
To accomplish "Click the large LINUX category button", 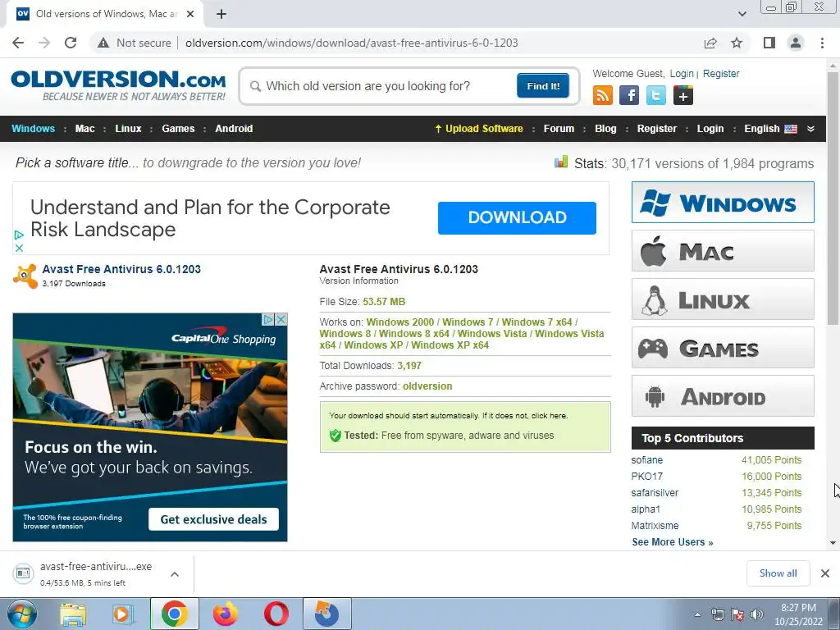I will [723, 299].
